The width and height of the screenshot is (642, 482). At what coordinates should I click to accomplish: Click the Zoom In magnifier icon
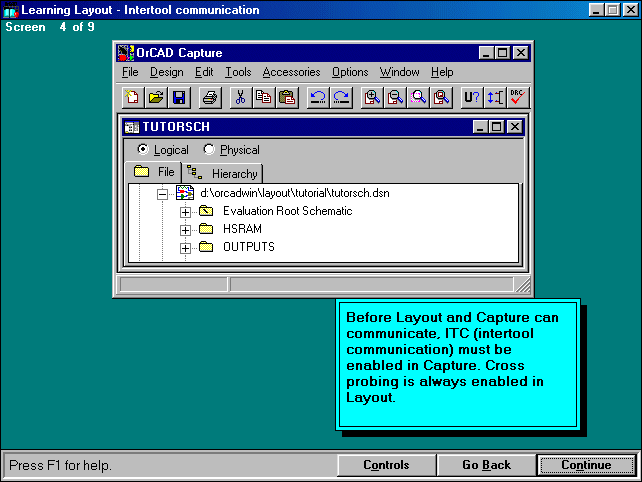pyautogui.click(x=372, y=97)
